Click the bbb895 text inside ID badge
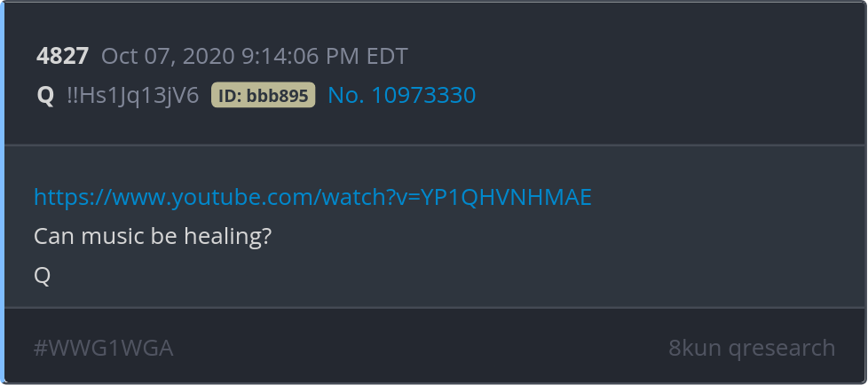Viewport: 868px width, 385px height. [277, 95]
